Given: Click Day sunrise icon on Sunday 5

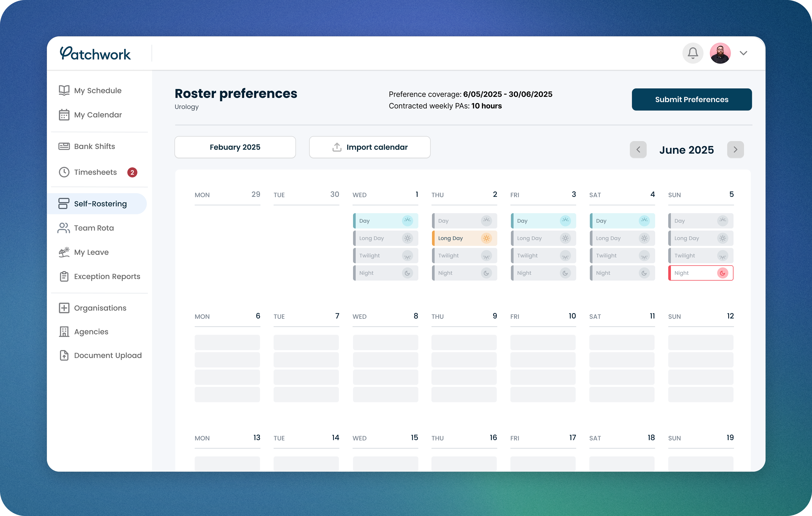Looking at the screenshot, I should [x=723, y=221].
